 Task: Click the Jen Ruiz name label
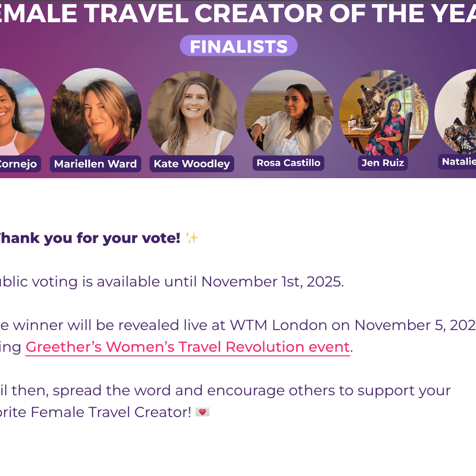click(x=383, y=163)
